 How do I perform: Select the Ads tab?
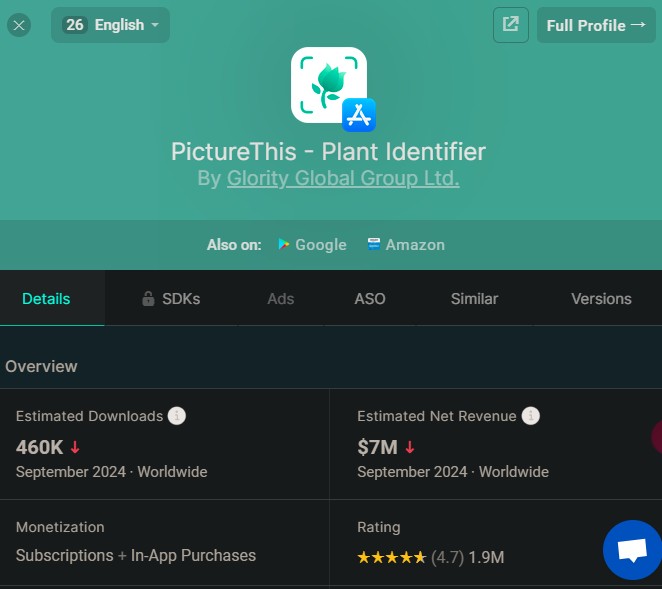281,299
